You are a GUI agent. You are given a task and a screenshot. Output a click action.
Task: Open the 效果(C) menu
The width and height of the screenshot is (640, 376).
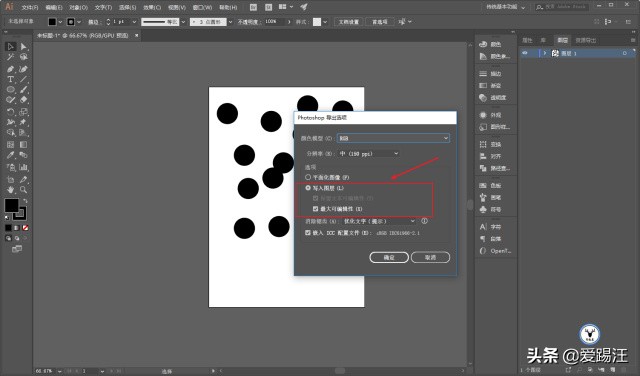click(152, 7)
